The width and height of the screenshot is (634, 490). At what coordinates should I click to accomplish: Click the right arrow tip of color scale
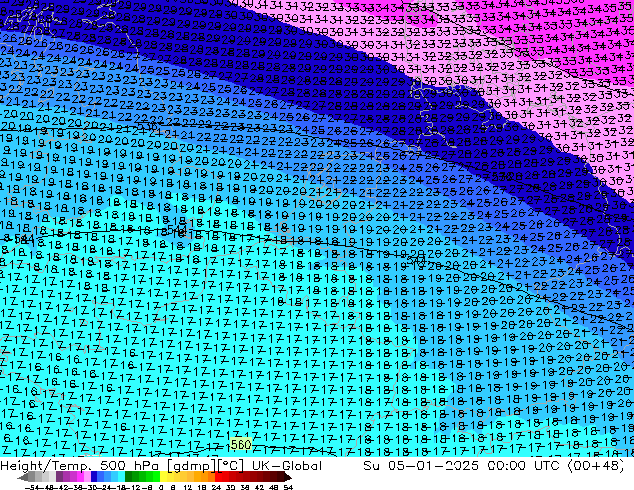[290, 478]
